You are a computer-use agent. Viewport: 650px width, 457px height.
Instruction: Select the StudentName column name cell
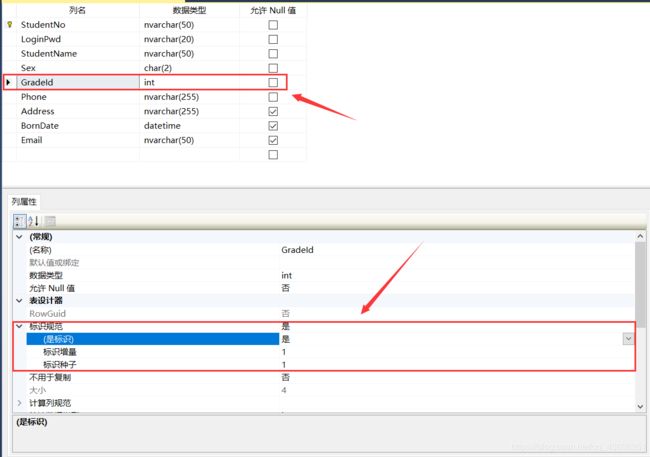pos(78,53)
